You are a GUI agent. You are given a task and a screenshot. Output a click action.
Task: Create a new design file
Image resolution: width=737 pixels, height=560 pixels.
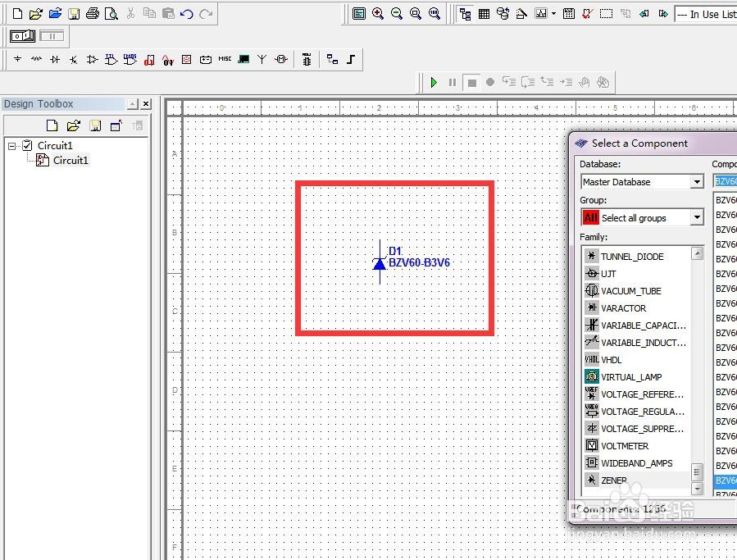click(17, 14)
